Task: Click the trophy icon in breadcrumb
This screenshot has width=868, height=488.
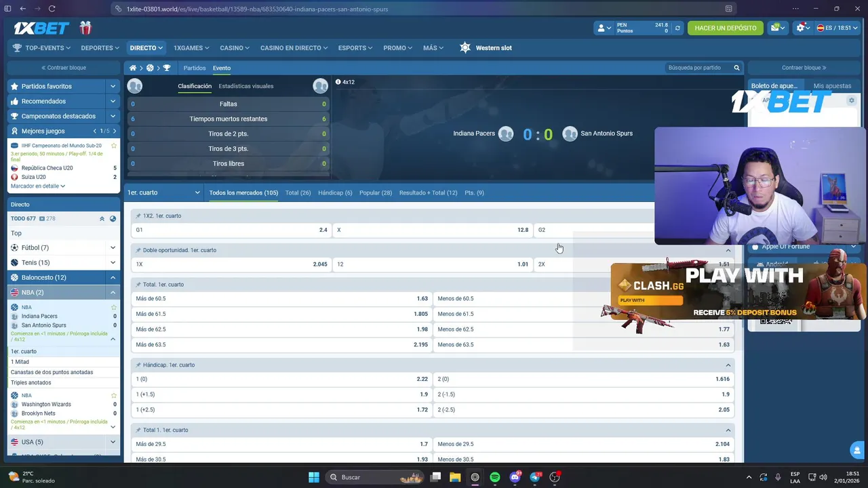Action: 167,68
